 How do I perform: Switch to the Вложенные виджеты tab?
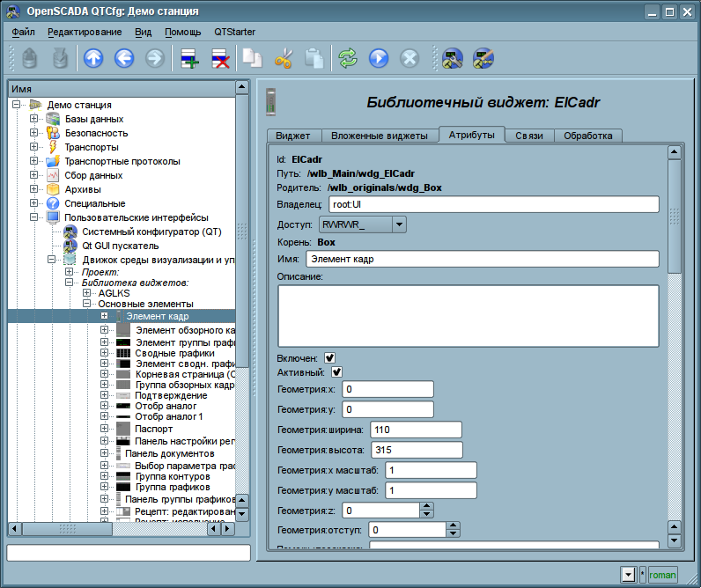pyautogui.click(x=379, y=136)
